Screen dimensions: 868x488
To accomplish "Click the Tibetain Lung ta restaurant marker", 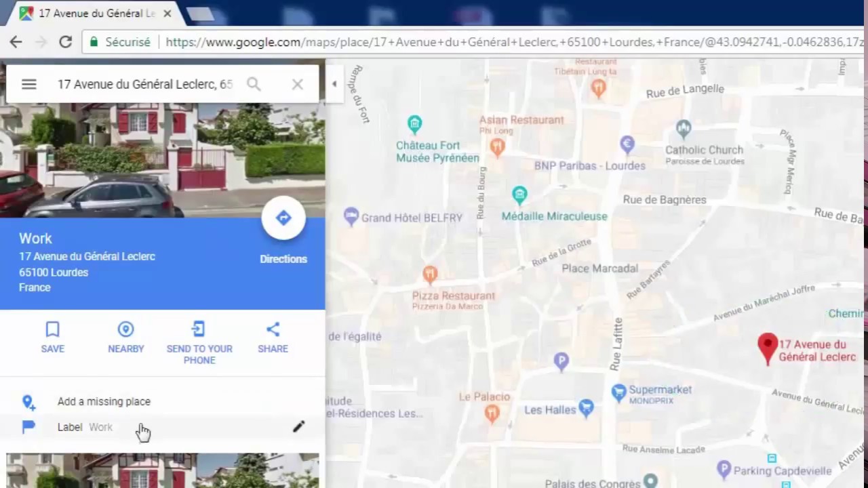I will tap(598, 87).
